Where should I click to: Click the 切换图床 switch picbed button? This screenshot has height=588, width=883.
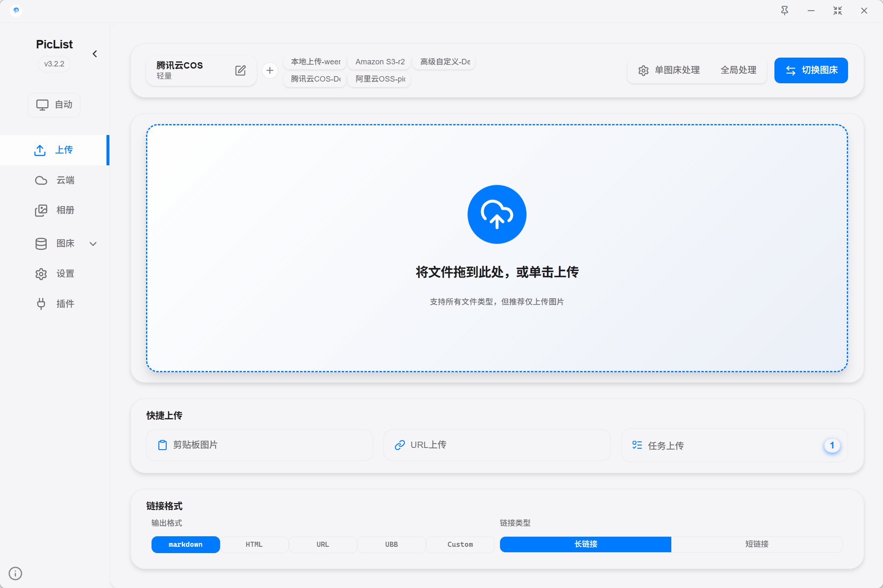tap(811, 70)
